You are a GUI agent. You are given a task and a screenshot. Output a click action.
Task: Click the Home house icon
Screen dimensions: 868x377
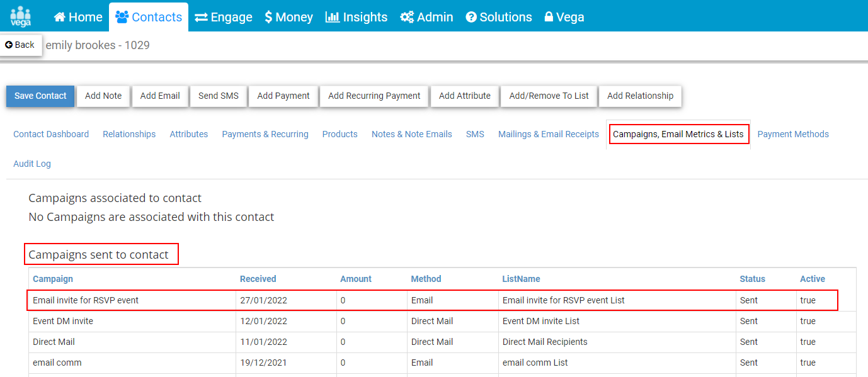[x=60, y=17]
